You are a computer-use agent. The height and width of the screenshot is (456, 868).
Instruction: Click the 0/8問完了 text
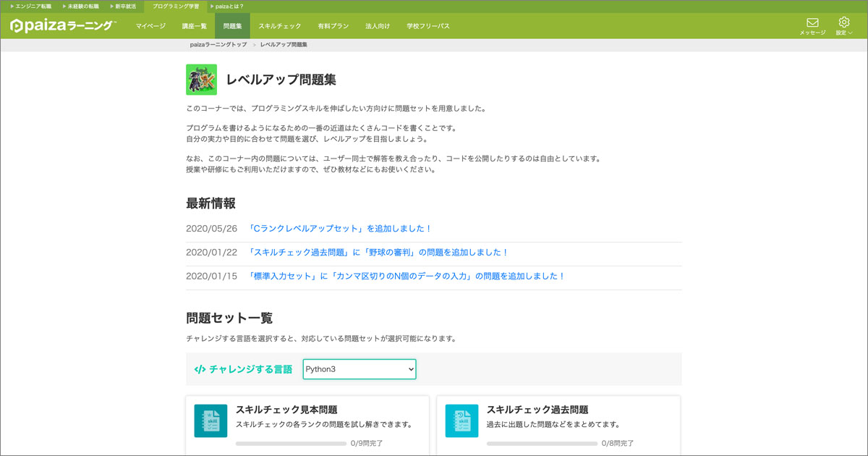tap(618, 443)
